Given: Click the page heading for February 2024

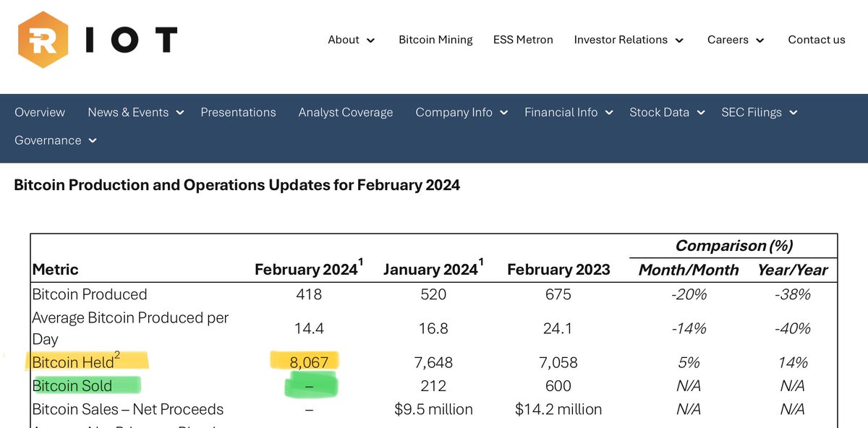Looking at the screenshot, I should click(x=237, y=185).
